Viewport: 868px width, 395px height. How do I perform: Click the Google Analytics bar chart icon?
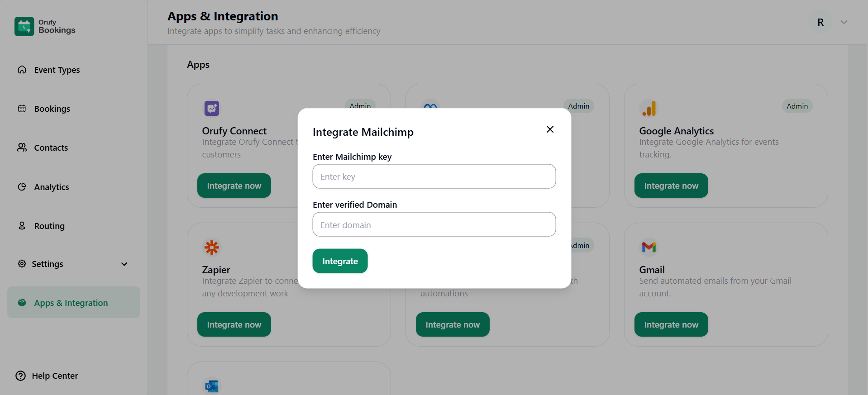click(649, 109)
